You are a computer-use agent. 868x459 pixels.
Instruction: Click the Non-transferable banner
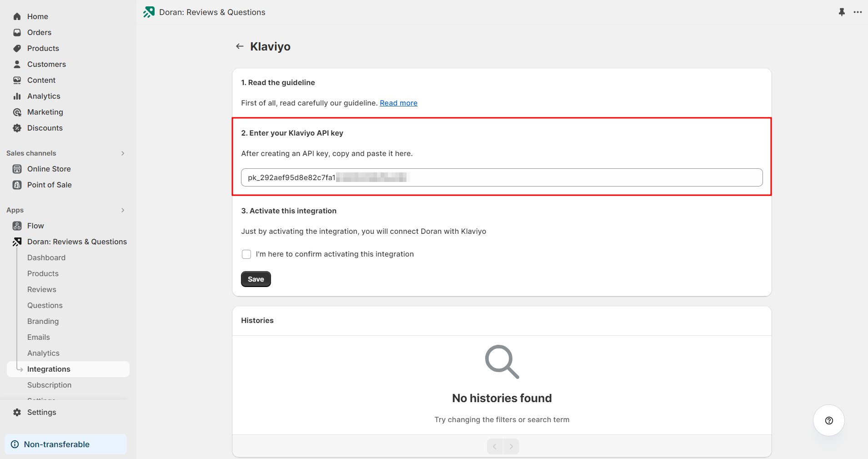click(66, 444)
